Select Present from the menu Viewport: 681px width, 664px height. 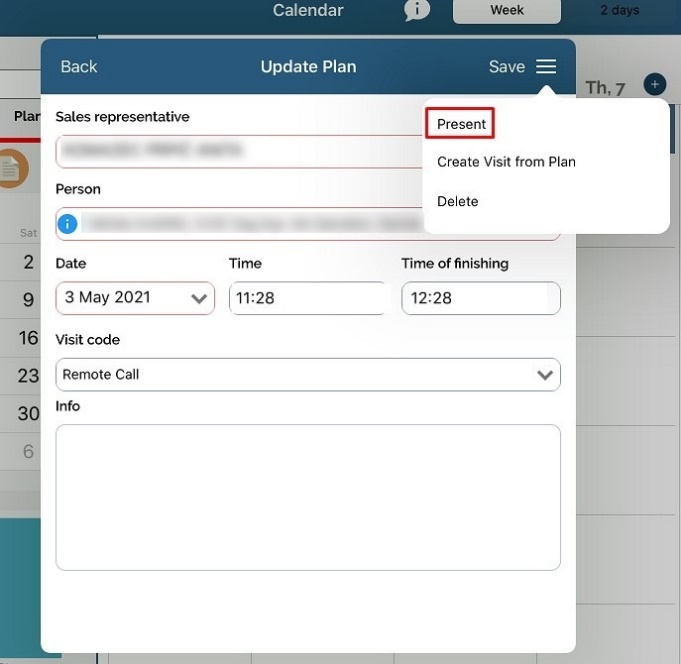click(x=461, y=124)
